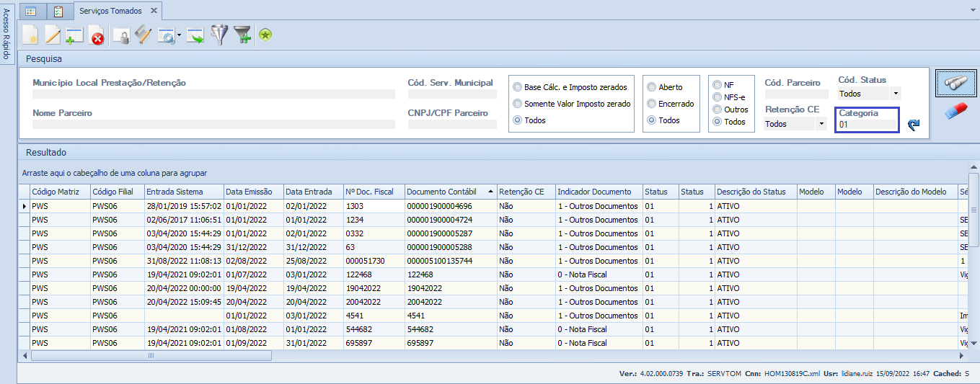Click the edit record pencil icon
The width and height of the screenshot is (980, 384).
tap(53, 35)
